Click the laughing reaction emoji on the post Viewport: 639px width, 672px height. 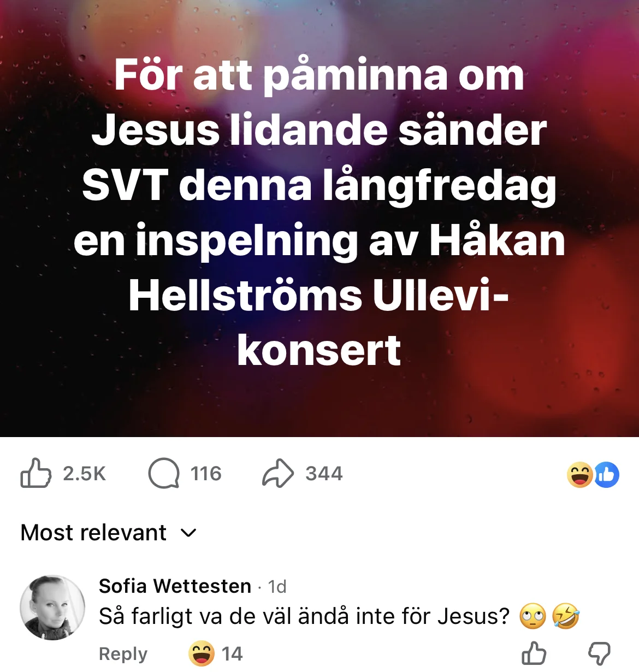pos(579,474)
